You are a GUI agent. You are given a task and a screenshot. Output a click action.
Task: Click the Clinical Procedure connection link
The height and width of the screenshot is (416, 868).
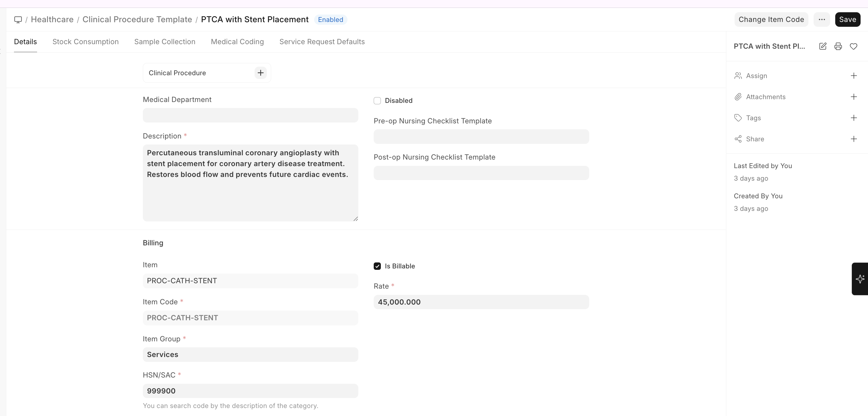coord(177,73)
